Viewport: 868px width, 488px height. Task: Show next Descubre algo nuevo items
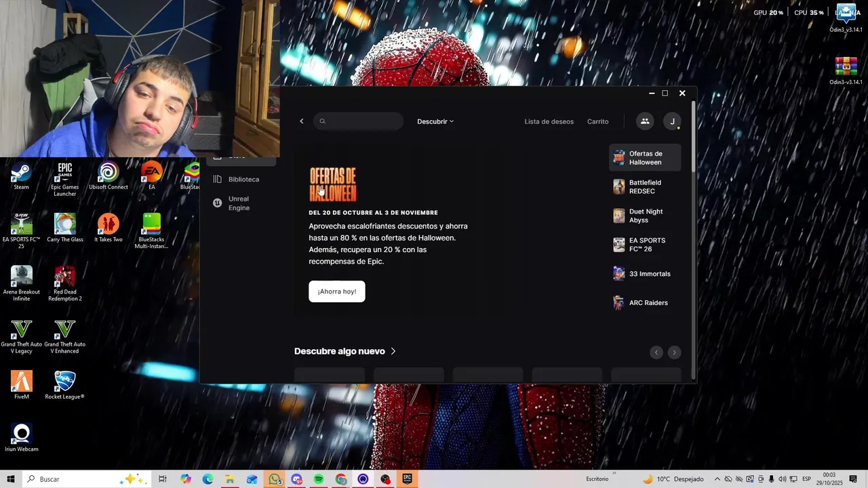(674, 352)
